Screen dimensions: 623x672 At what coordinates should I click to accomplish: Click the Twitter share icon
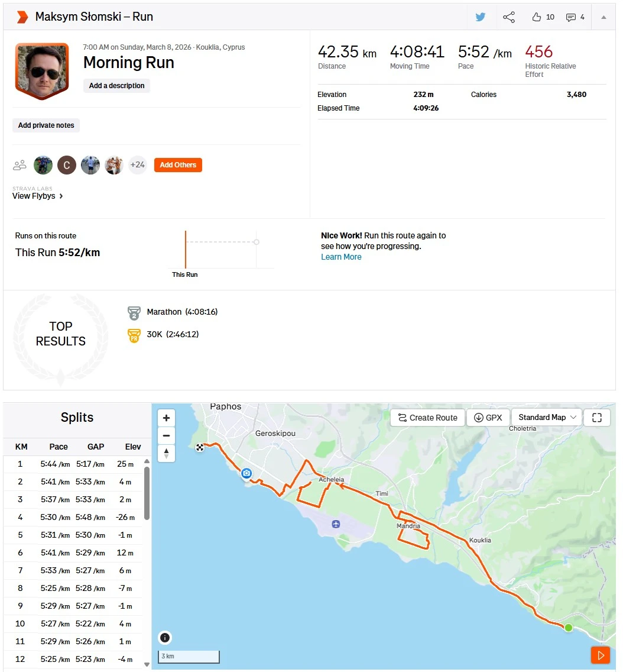(480, 17)
